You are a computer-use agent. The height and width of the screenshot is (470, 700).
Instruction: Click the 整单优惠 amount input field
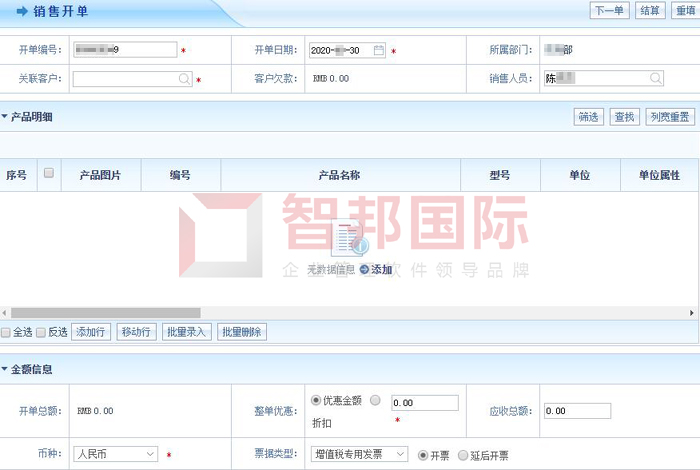425,403
